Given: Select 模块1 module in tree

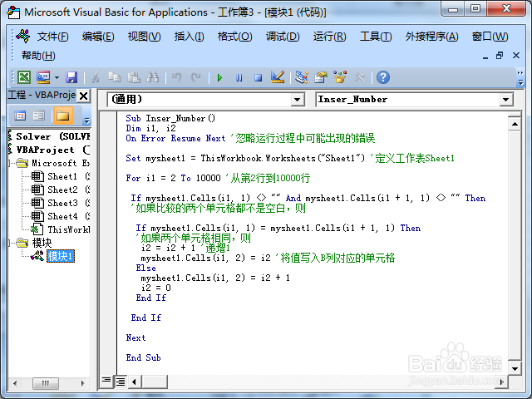Looking at the screenshot, I should click(x=61, y=256).
